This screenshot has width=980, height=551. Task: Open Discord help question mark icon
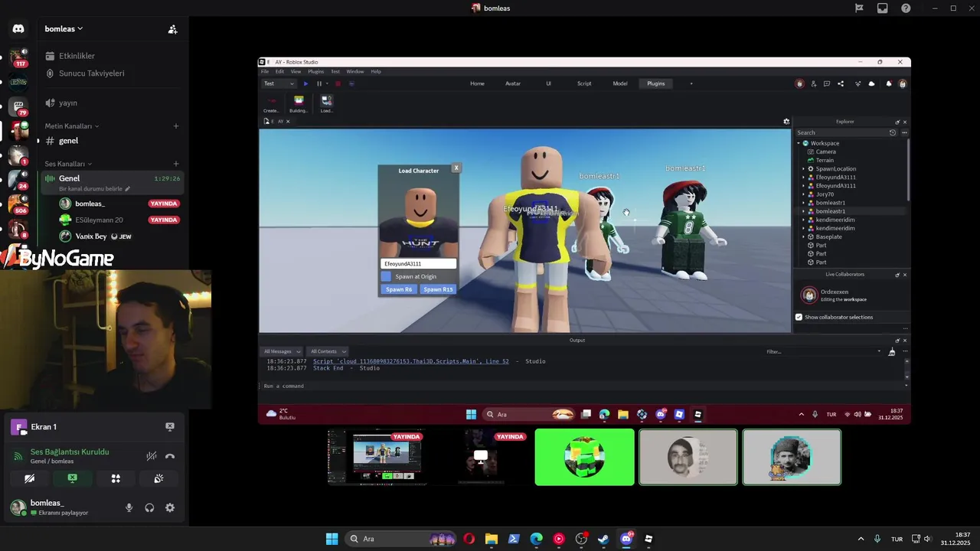[906, 8]
